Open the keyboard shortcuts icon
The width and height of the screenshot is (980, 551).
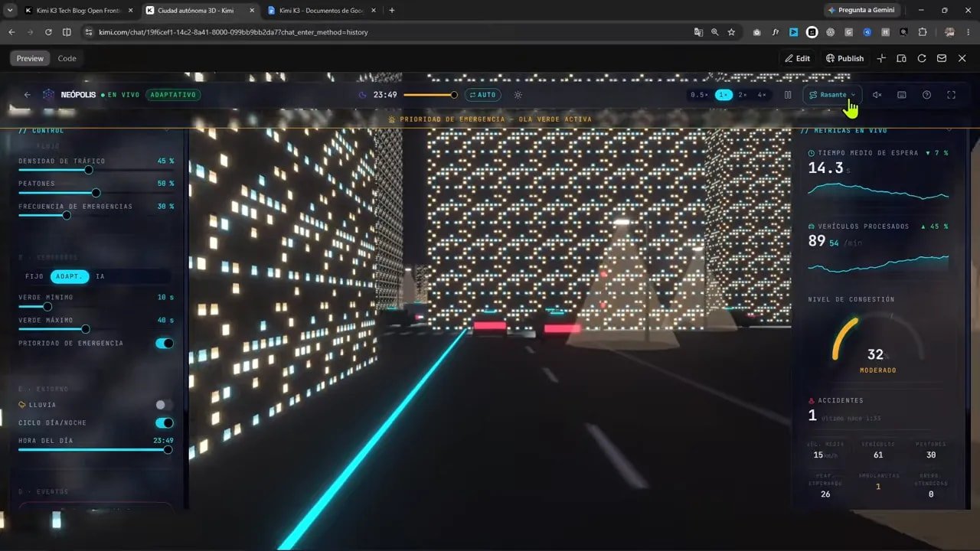902,95
